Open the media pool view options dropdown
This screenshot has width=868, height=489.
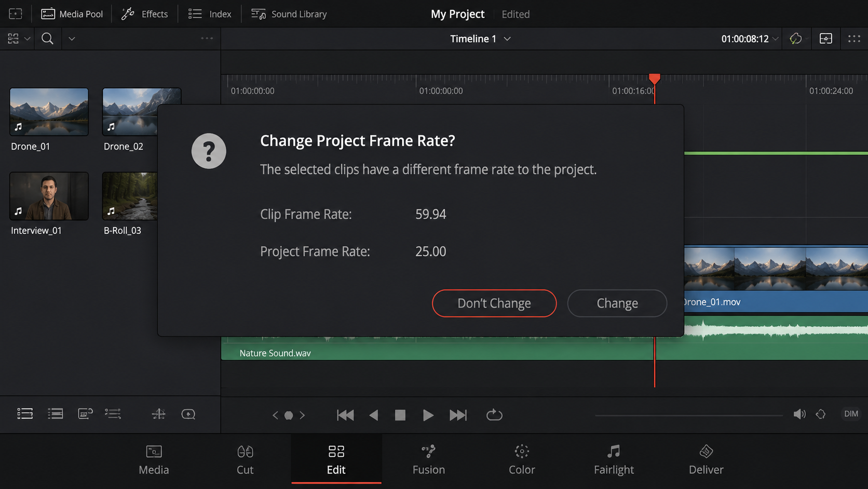(x=19, y=38)
